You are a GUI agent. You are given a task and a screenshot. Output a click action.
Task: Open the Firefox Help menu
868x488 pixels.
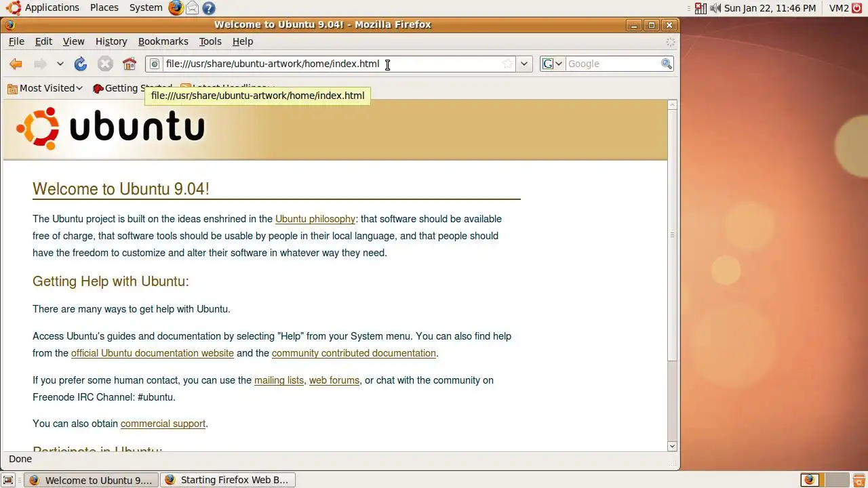243,41
